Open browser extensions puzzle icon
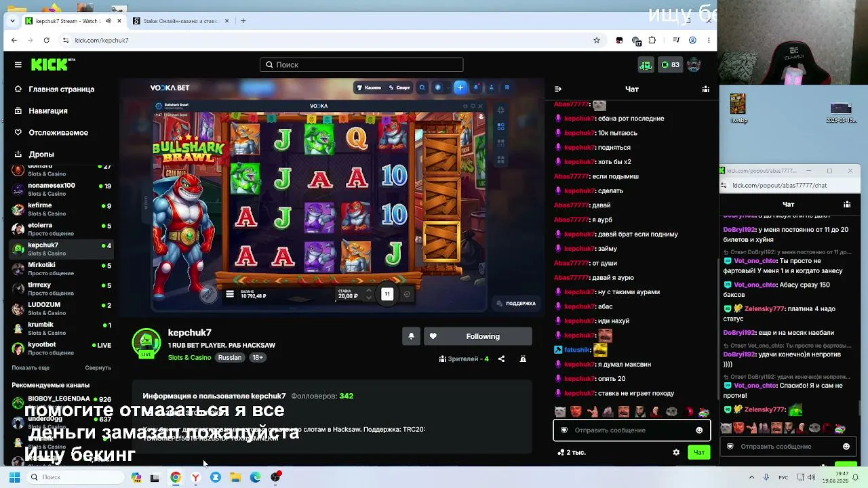This screenshot has height=488, width=868. pyautogui.click(x=652, y=40)
